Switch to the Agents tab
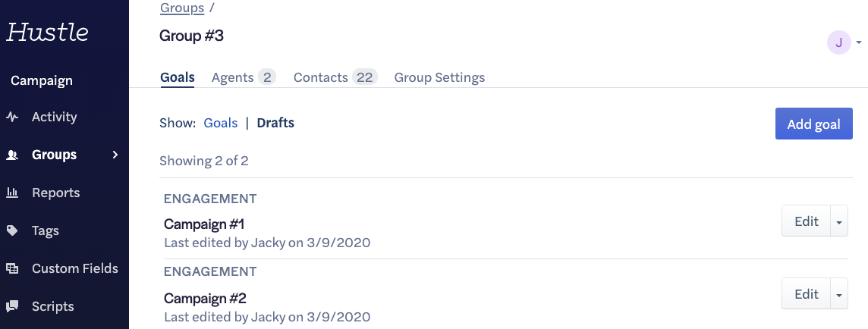 (x=244, y=77)
